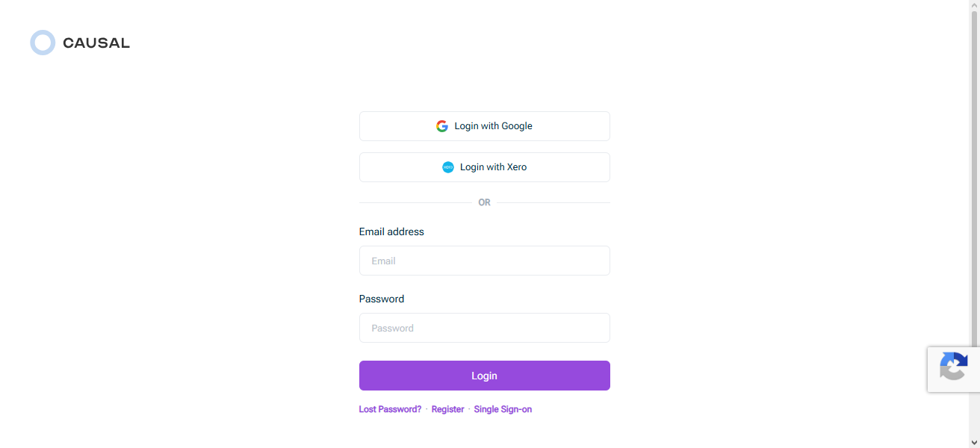Focus the Email input field
The height and width of the screenshot is (448, 980).
tap(484, 261)
